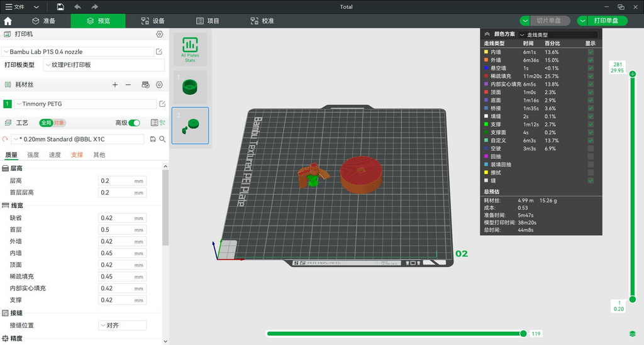Enable 空驶 display checkbox
Image resolution: width=644 pixels, height=345 pixels.
pyautogui.click(x=591, y=148)
